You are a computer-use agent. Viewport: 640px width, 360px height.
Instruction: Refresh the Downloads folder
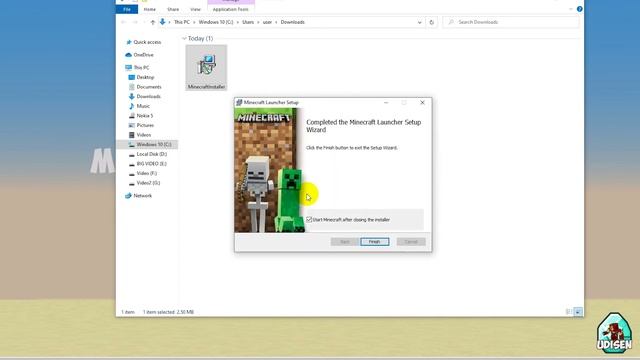[431, 22]
